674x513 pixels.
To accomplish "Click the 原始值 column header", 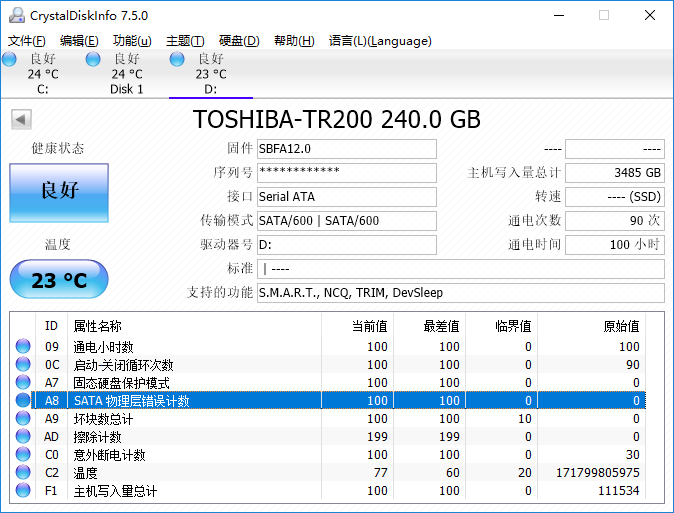I will 591,326.
